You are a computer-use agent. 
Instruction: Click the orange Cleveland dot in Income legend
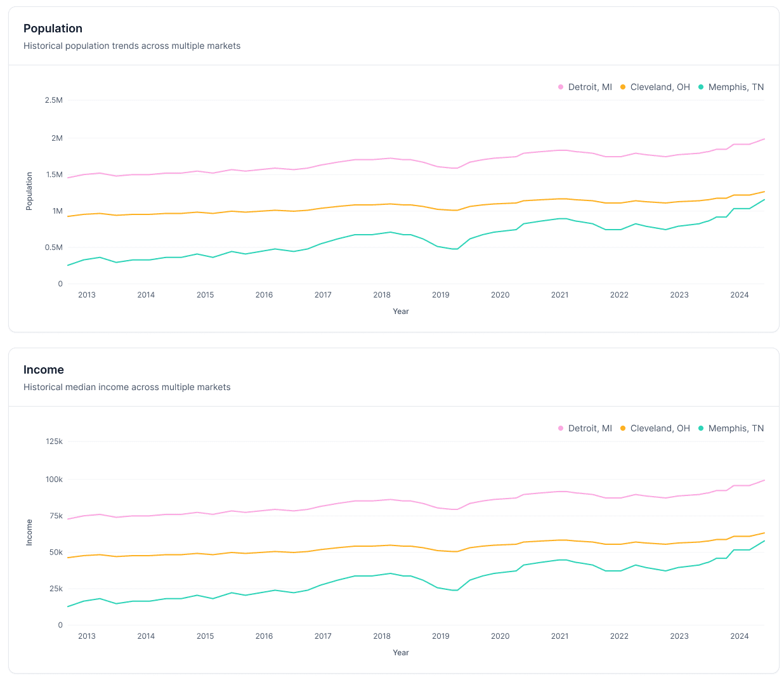(x=623, y=428)
